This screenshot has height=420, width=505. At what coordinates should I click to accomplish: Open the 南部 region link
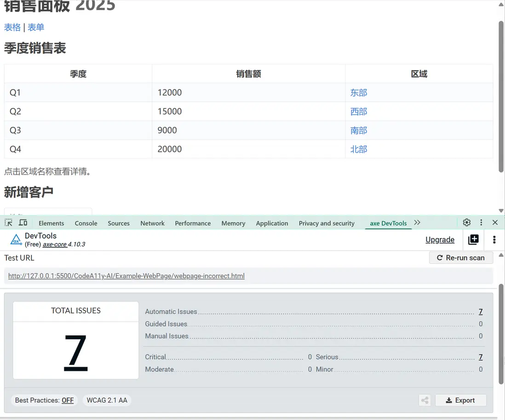pos(359,131)
